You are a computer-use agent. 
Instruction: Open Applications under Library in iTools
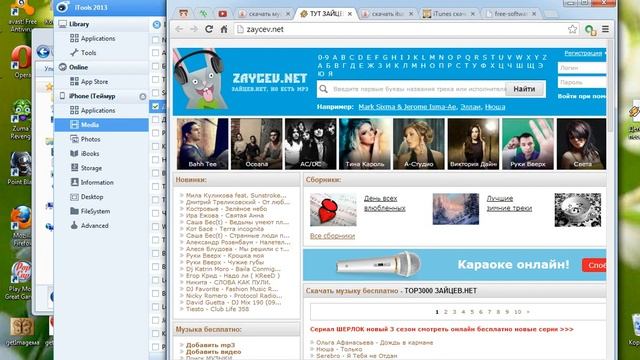click(98, 38)
